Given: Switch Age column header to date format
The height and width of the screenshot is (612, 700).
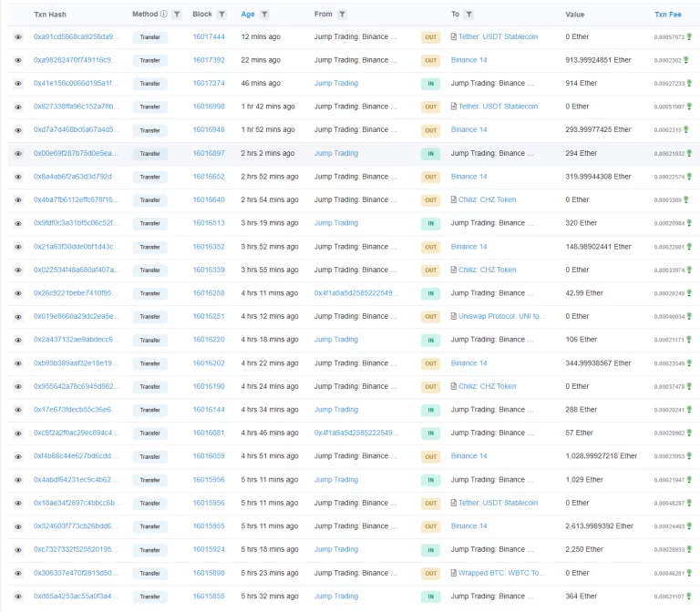Looking at the screenshot, I should pos(248,15).
